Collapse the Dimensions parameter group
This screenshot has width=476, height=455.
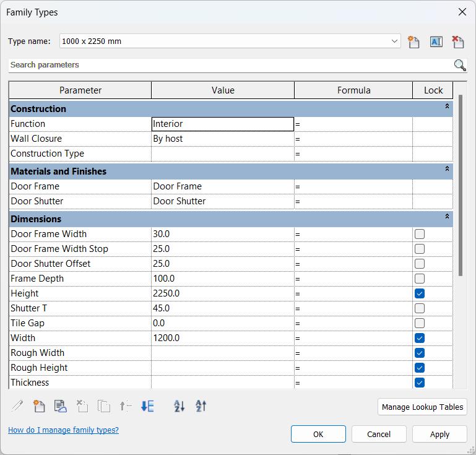[447, 217]
